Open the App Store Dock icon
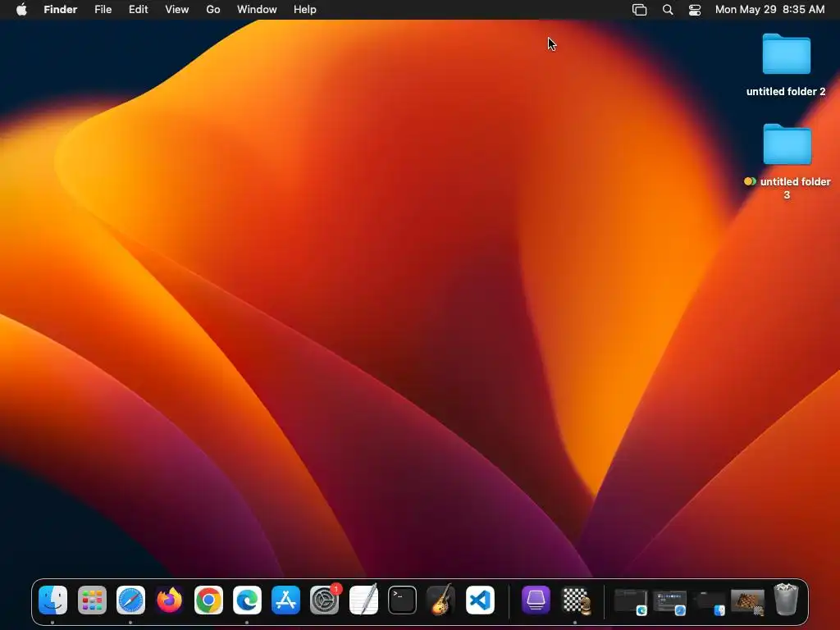 [x=286, y=600]
